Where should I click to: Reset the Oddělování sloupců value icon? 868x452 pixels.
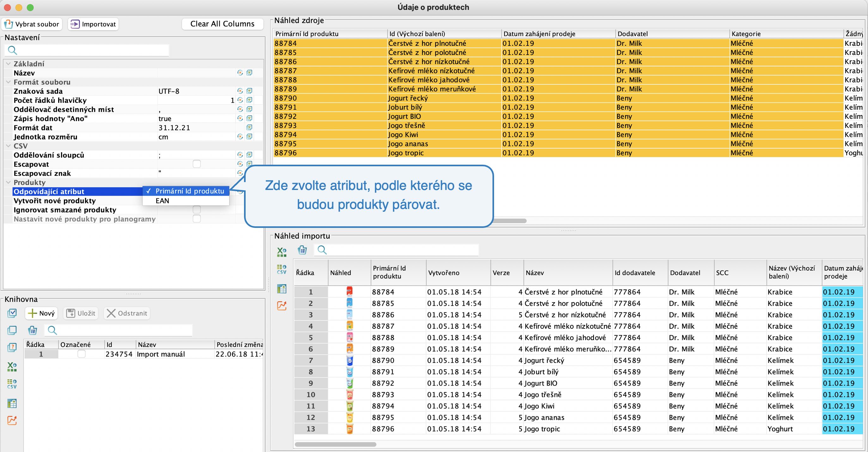240,155
